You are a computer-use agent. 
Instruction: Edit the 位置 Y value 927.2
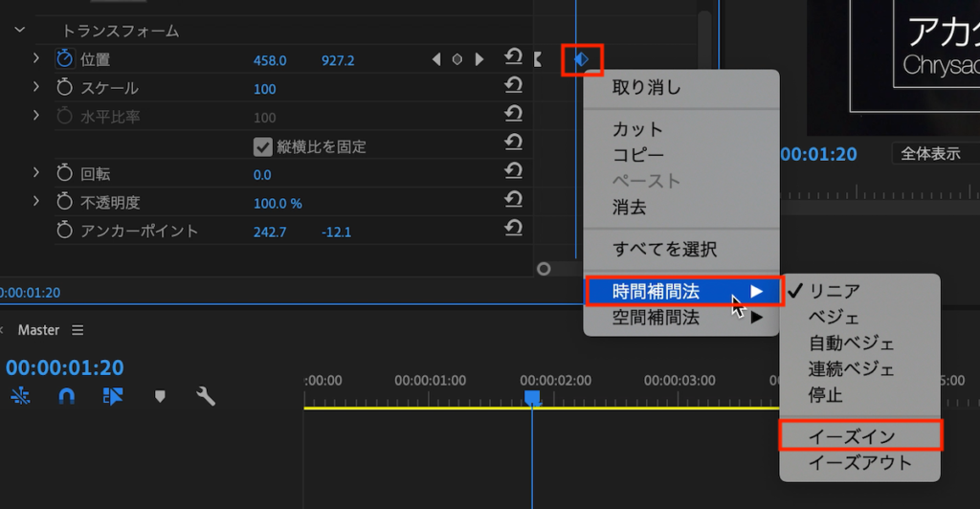point(338,60)
